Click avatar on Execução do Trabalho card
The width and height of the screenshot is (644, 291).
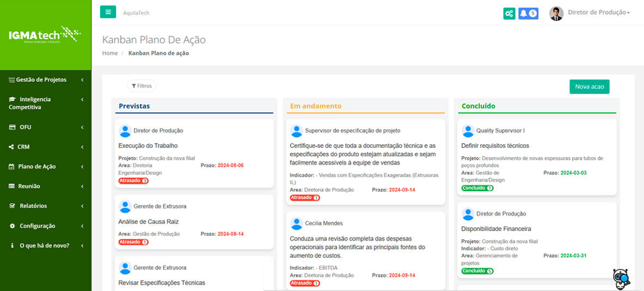(x=125, y=131)
